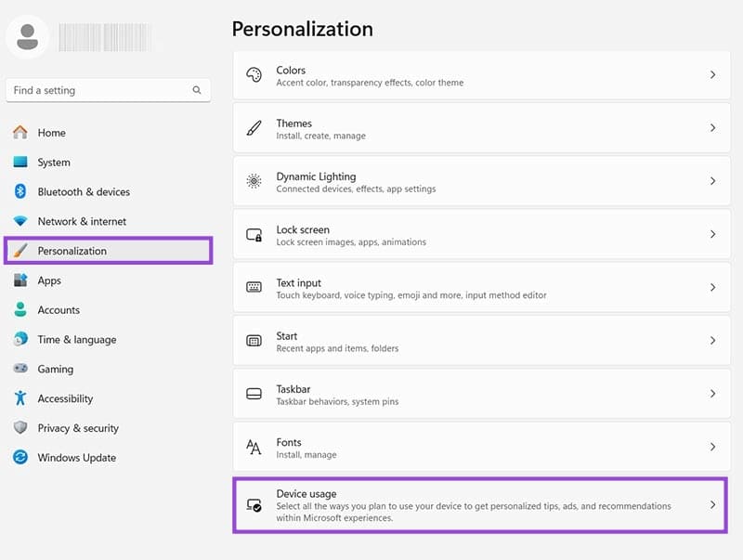This screenshot has height=560, width=743.
Task: Click the Personalization paintbrush icon in sidebar
Action: point(20,251)
